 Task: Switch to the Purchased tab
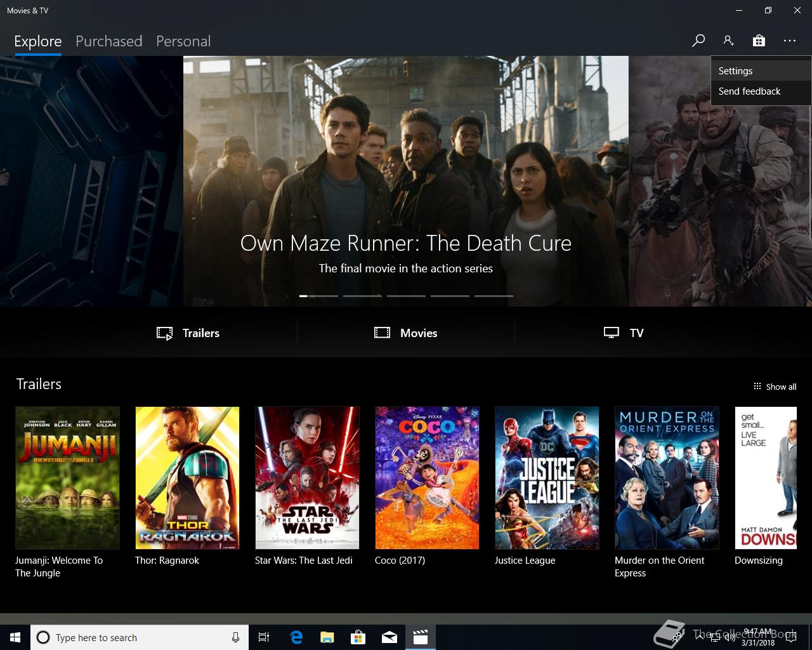point(108,41)
